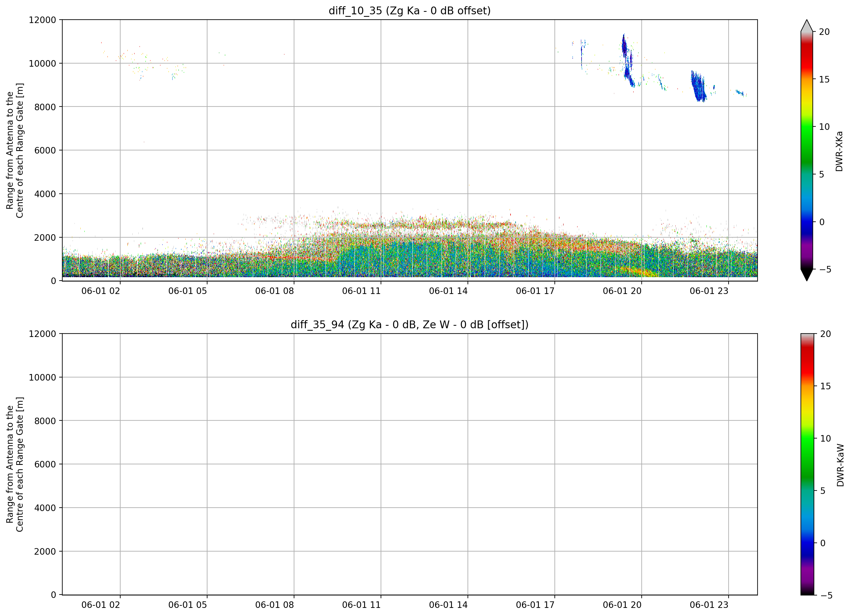
Task: Click the '15' tick of the top colorbar
Action: click(824, 79)
